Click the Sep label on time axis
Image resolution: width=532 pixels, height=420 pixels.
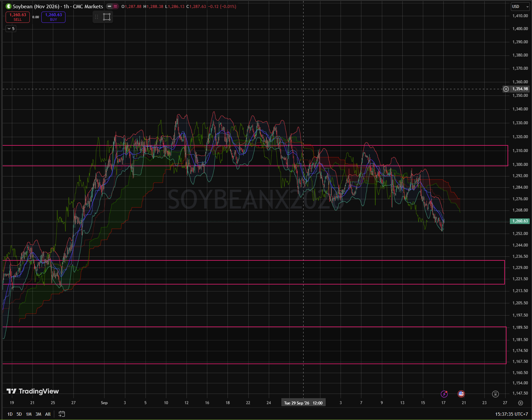[104, 403]
